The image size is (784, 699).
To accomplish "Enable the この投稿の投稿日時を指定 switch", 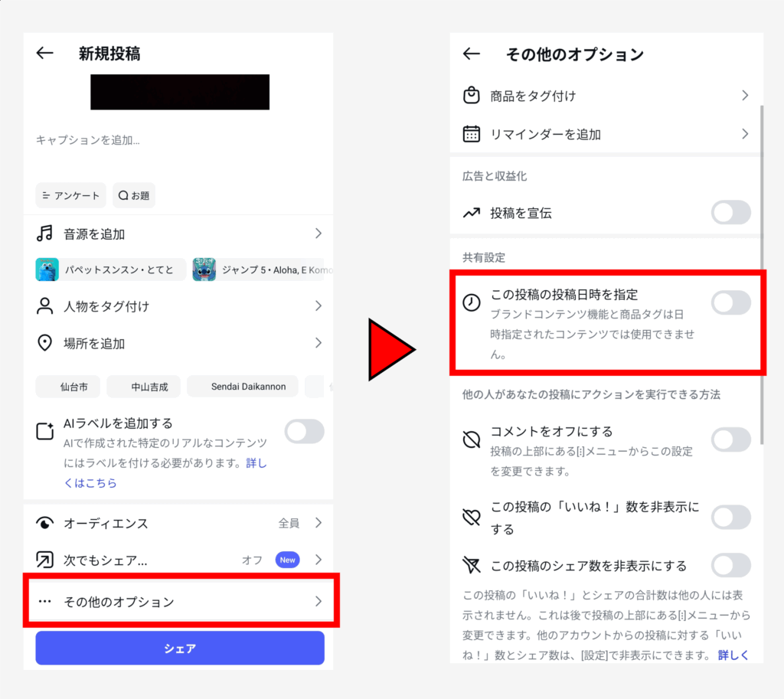I will (730, 302).
